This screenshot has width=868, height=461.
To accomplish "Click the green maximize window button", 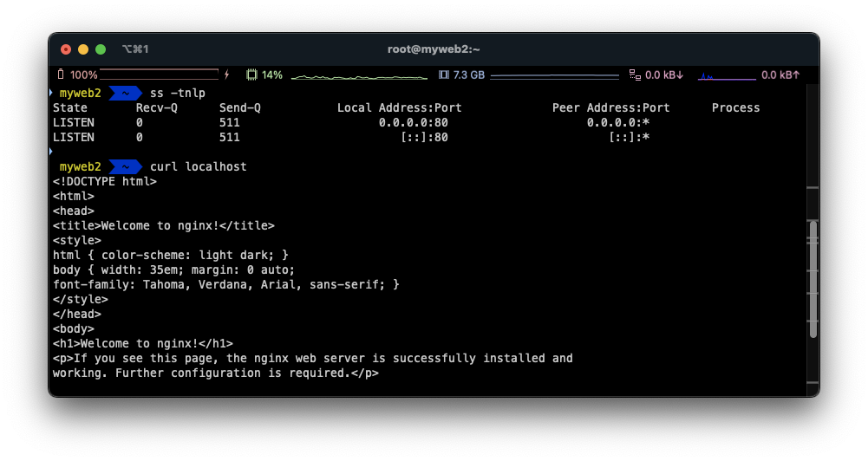I will pyautogui.click(x=101, y=49).
